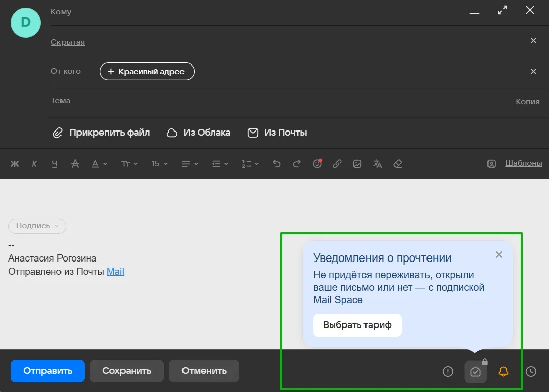Image resolution: width=549 pixels, height=392 pixels.
Task: Toggle the reminder bell icon
Action: tap(503, 371)
